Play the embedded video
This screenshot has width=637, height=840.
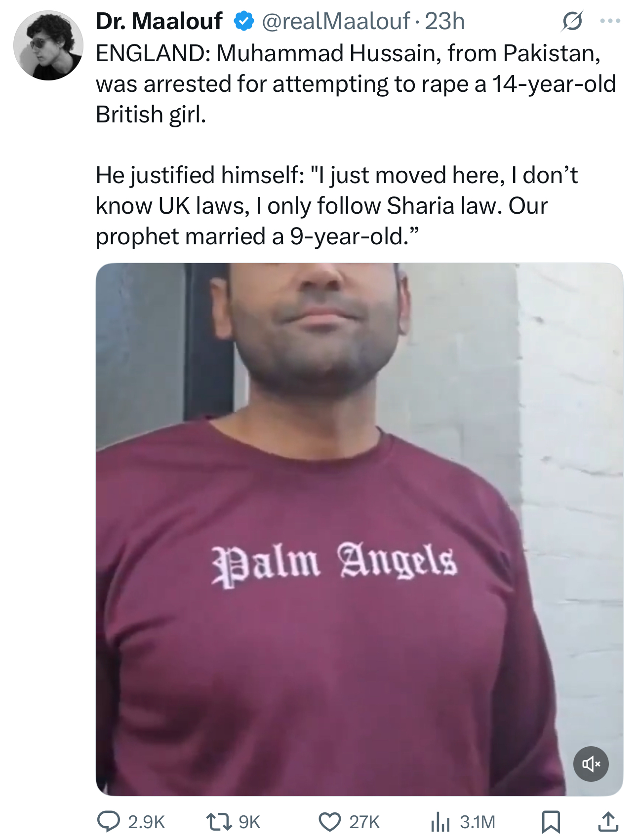click(x=359, y=529)
